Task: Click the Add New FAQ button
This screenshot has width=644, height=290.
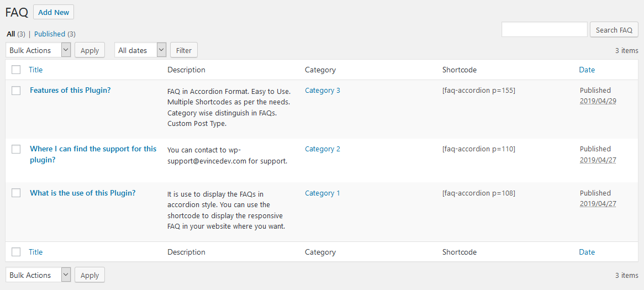Action: tap(54, 12)
